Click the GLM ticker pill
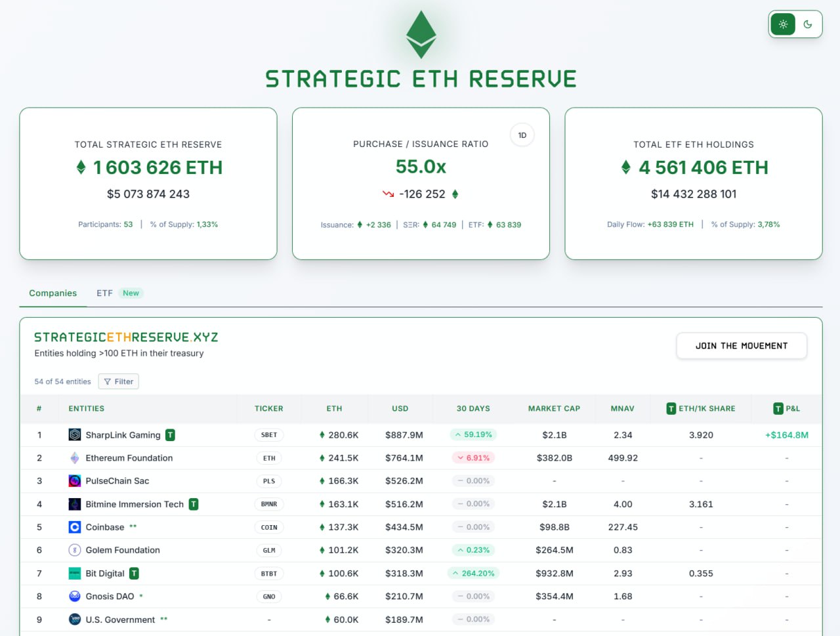Screen dimensions: 840x636 [x=269, y=550]
